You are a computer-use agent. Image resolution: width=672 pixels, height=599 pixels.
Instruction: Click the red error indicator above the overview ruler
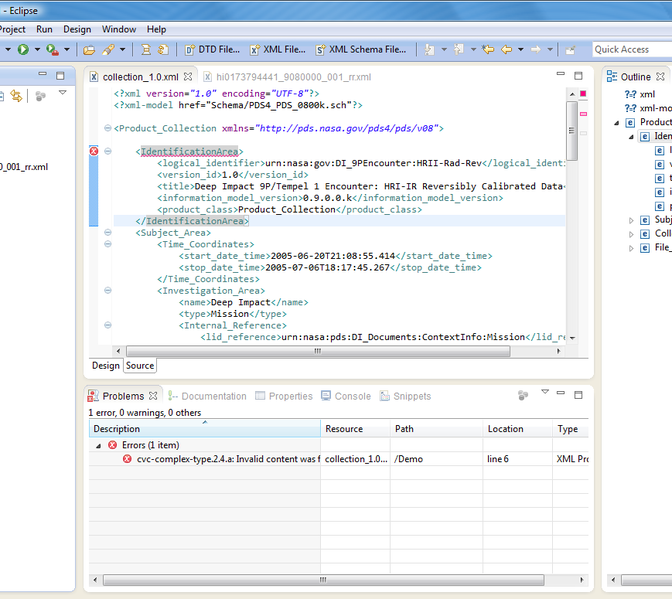[583, 93]
